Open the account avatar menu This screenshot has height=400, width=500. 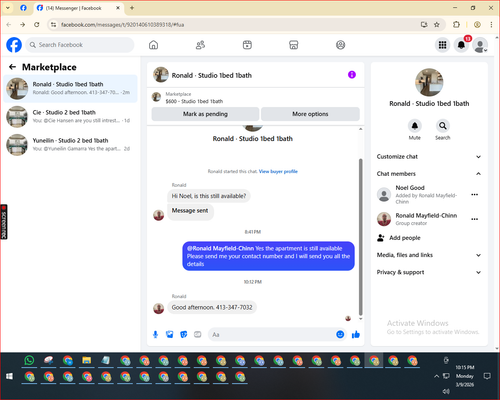(x=480, y=45)
